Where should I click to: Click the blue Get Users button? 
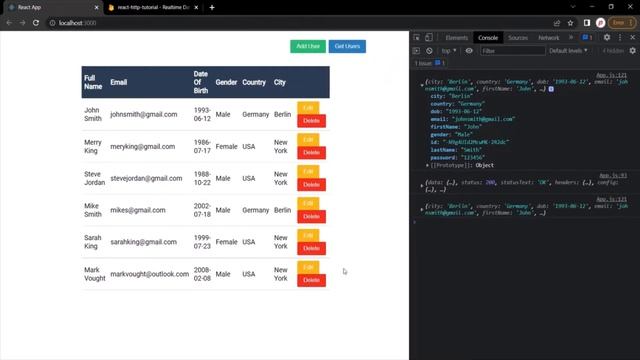pos(347,46)
